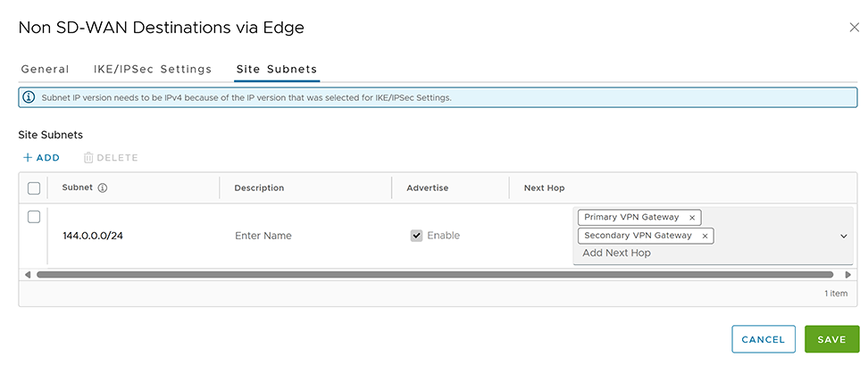Screen dimensions: 868x366
Task: Click the info icon in the IPv4 banner
Action: pos(29,97)
